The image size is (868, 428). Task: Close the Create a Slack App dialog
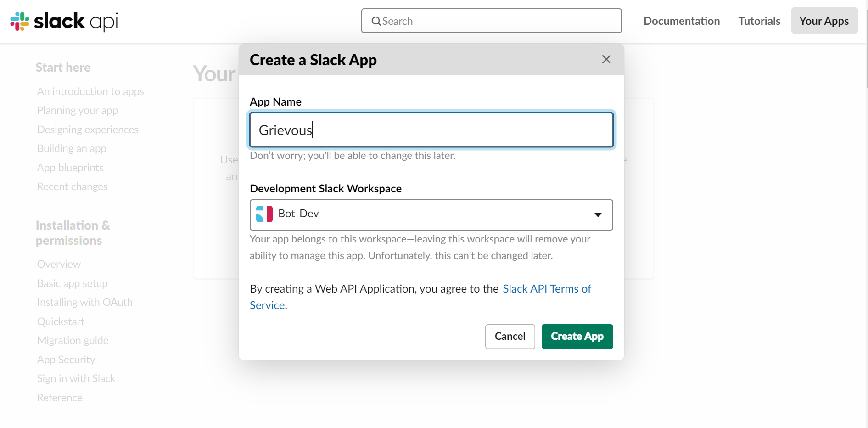[606, 59]
